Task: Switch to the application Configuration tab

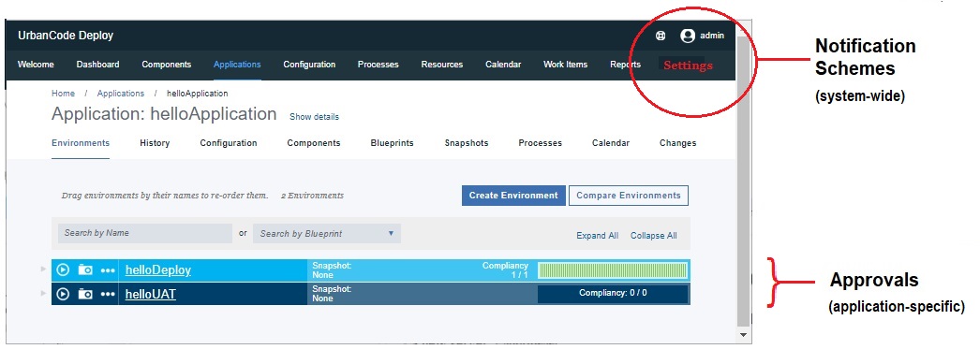Action: [x=228, y=143]
